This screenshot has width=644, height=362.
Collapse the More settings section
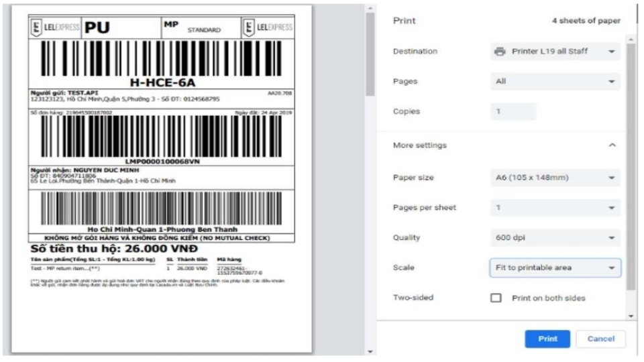click(x=612, y=145)
